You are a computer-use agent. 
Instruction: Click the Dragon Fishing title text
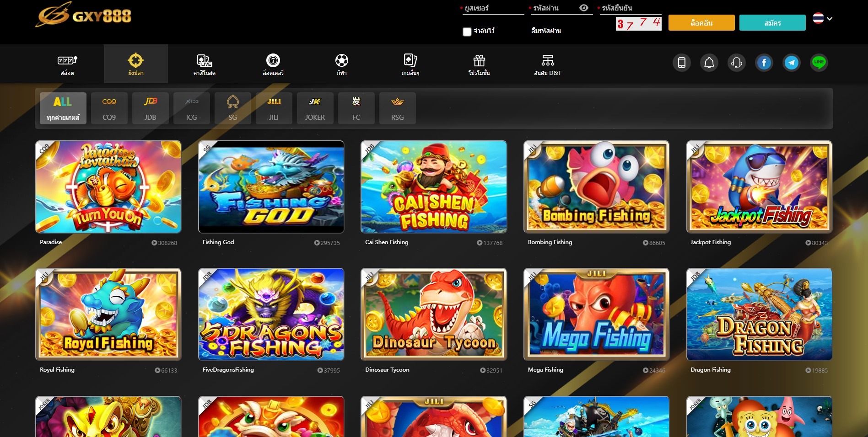(x=711, y=370)
